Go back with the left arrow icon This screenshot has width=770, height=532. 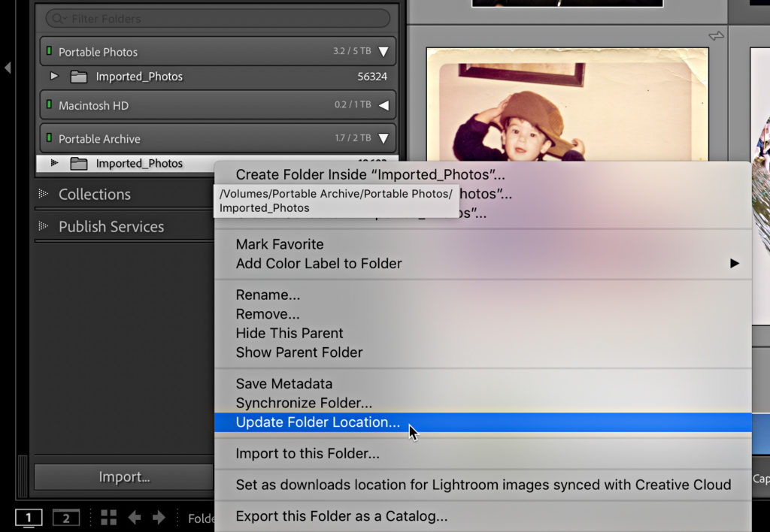coord(134,518)
